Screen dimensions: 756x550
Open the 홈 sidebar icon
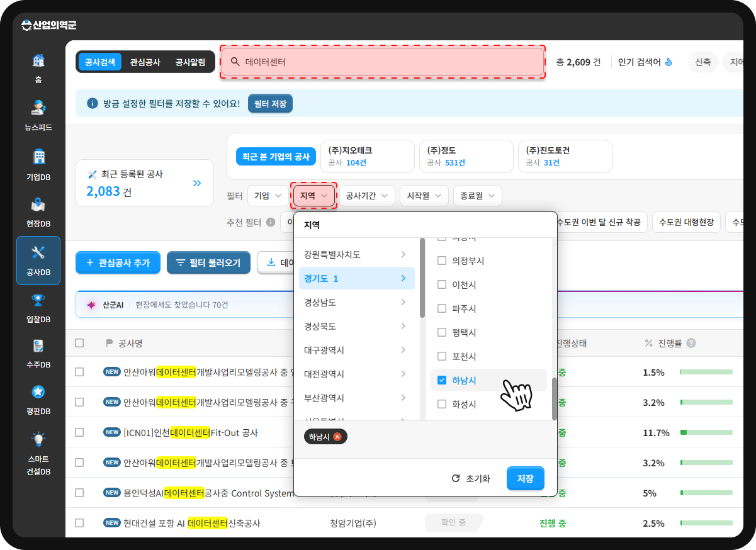click(38, 61)
